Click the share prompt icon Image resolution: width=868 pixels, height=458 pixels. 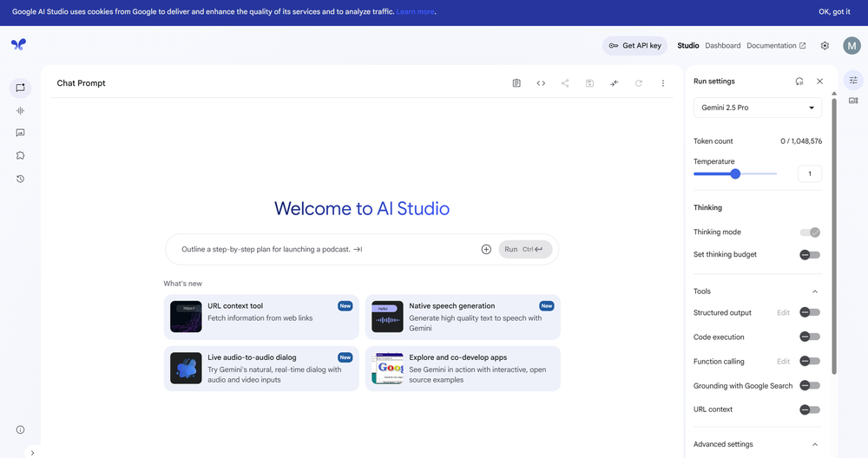pos(565,83)
